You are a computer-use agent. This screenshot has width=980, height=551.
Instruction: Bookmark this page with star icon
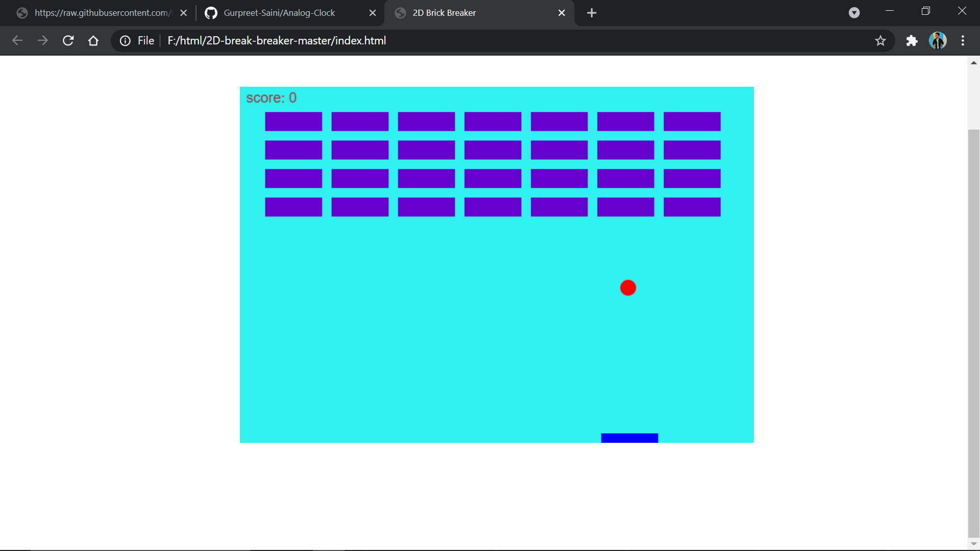880,41
